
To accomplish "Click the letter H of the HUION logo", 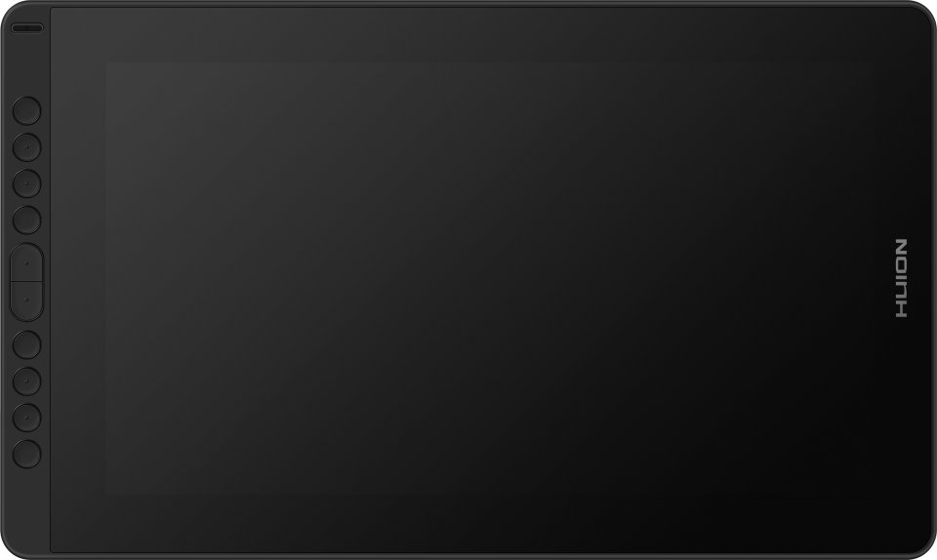I will 901,310.
